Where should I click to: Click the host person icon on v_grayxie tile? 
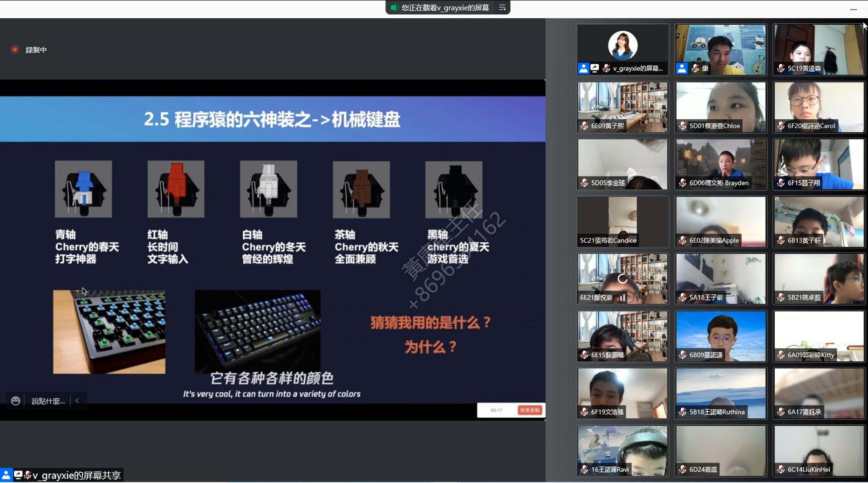click(x=583, y=68)
